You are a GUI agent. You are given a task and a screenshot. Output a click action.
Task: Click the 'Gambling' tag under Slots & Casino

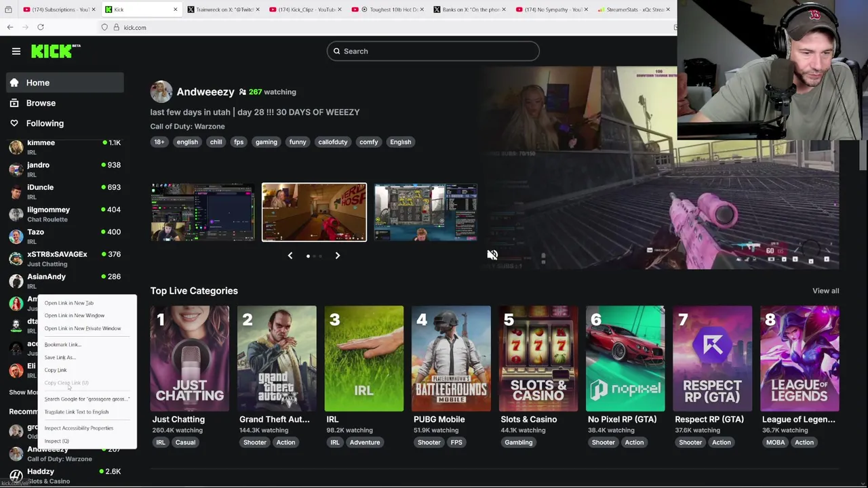(518, 443)
